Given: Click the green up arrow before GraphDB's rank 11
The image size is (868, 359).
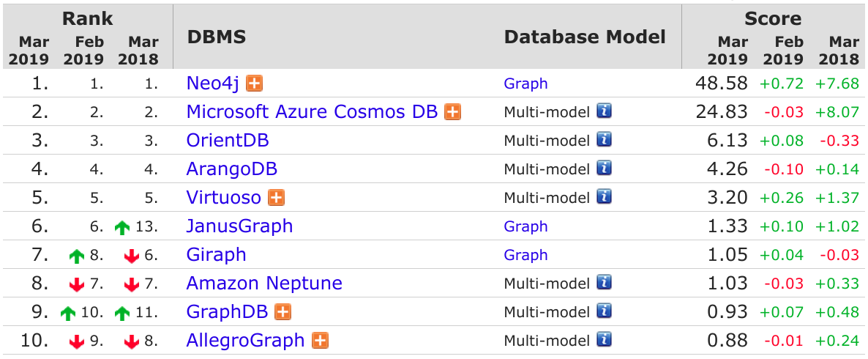Looking at the screenshot, I should pos(122,313).
